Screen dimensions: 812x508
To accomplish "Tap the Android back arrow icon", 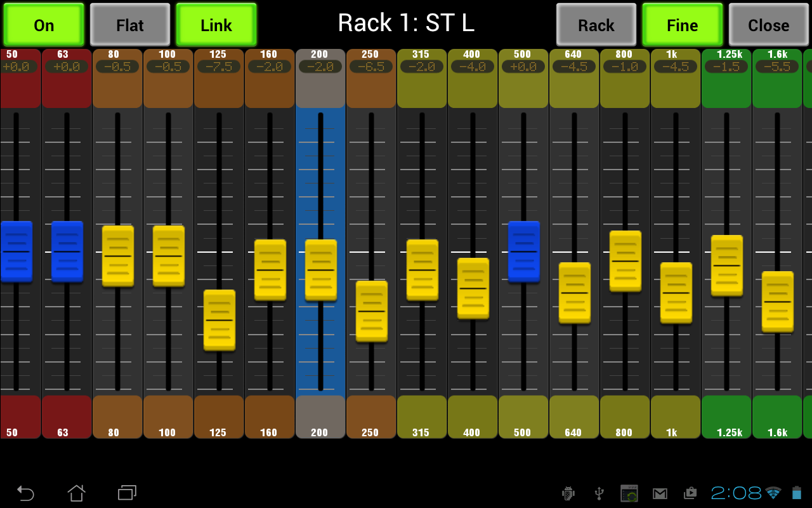I will pyautogui.click(x=25, y=493).
